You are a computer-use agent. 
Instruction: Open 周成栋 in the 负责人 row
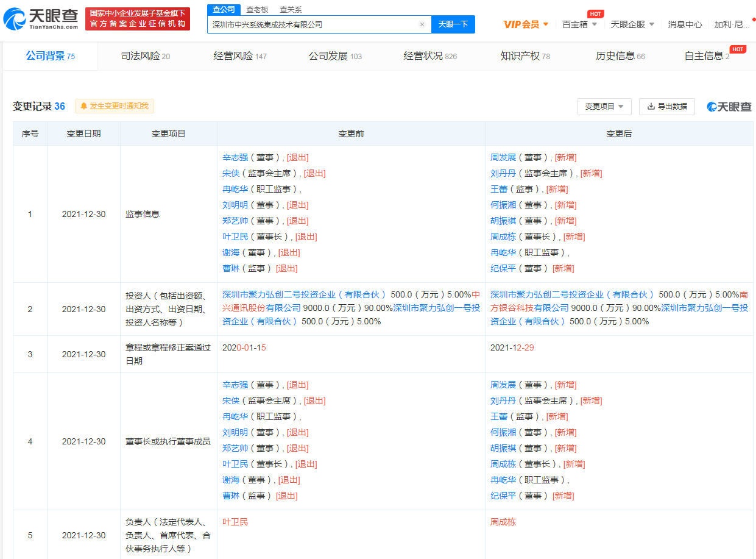(503, 522)
